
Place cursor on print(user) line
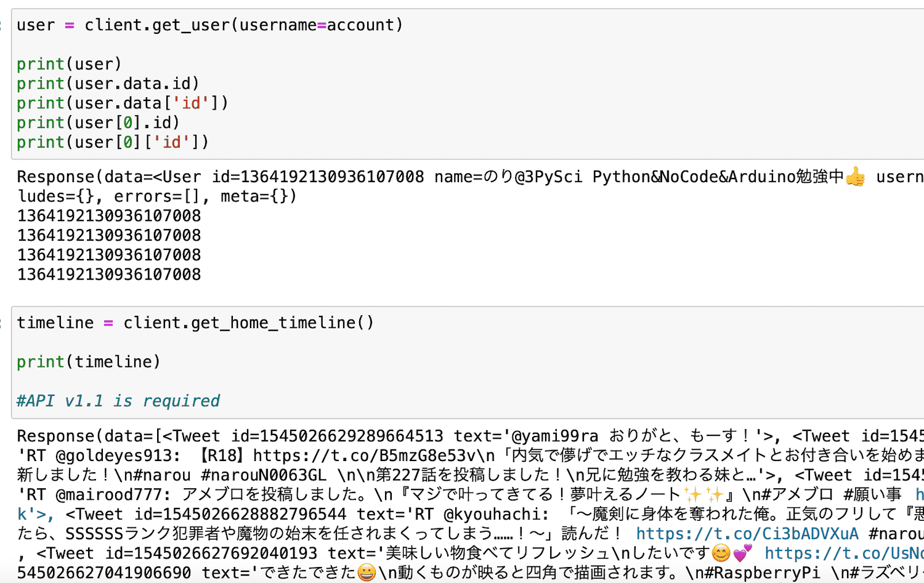[x=69, y=64]
